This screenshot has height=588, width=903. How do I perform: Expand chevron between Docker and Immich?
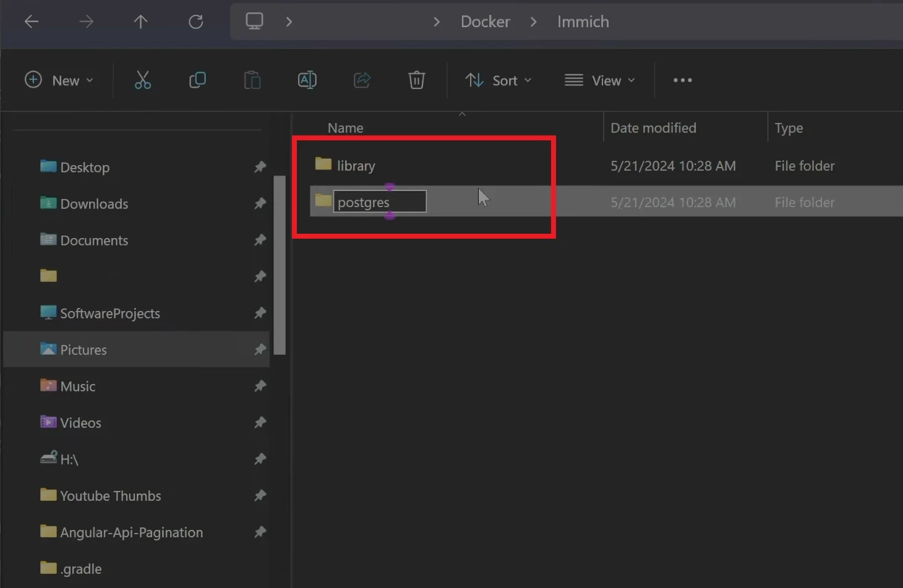[533, 22]
